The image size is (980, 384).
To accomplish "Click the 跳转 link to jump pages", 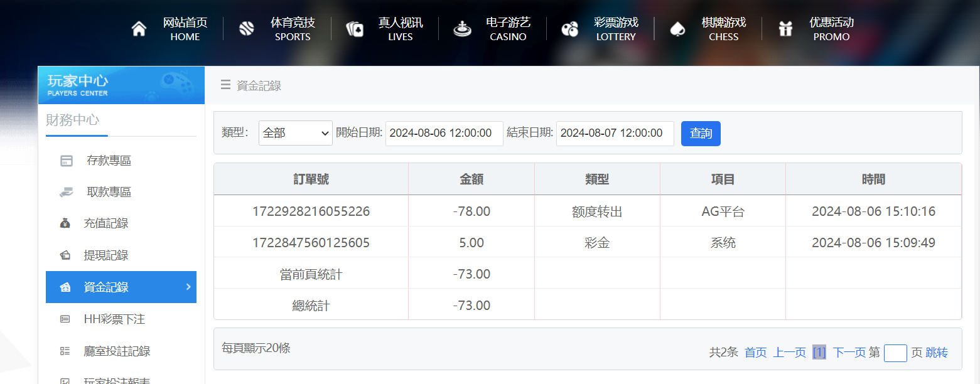I will (x=935, y=353).
